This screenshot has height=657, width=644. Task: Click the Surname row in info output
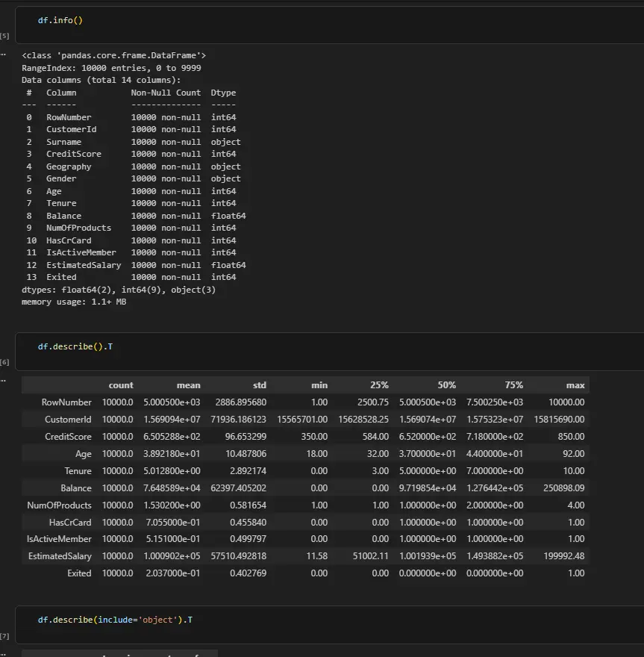[133, 142]
